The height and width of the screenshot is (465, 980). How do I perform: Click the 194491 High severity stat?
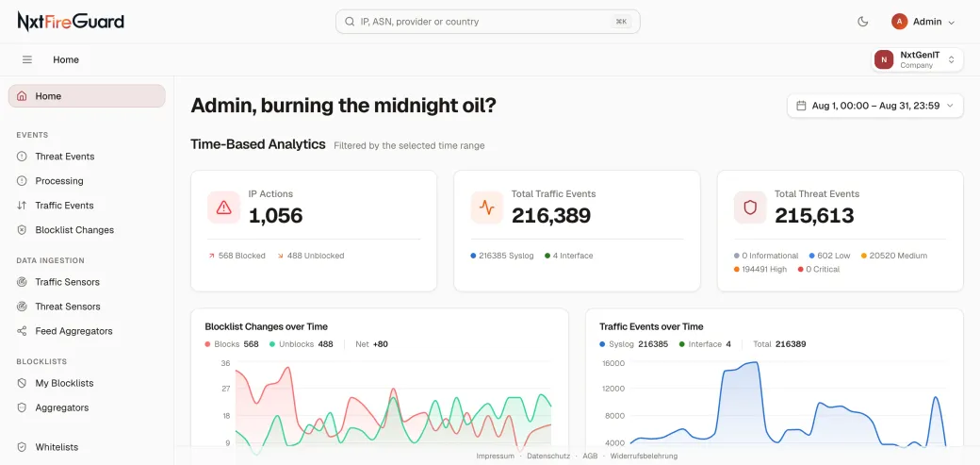click(x=760, y=270)
